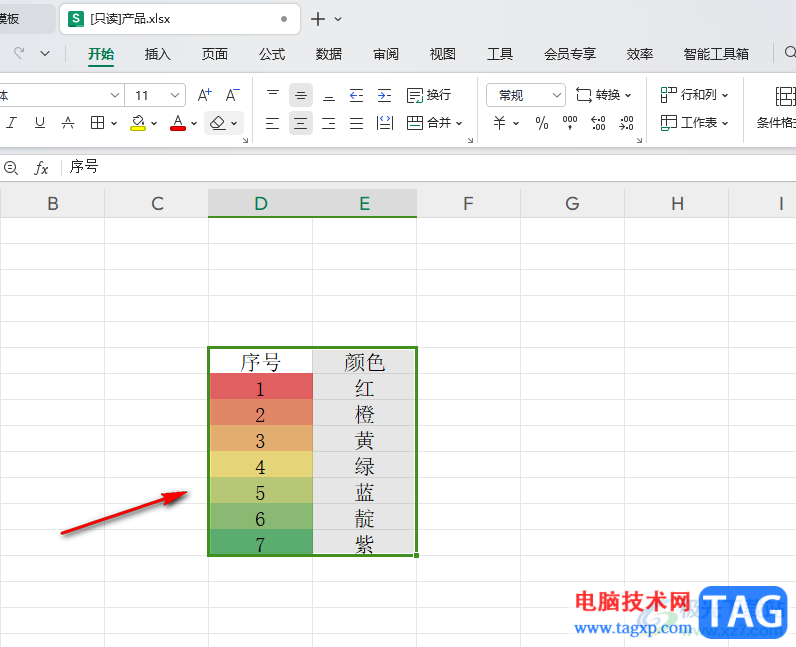Screen dimensions: 796x647
Task: Expand fill color dropdown arrow
Action: 154,123
